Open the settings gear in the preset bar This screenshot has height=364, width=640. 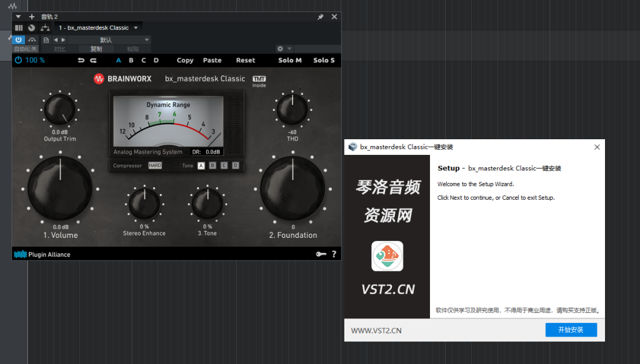281,48
